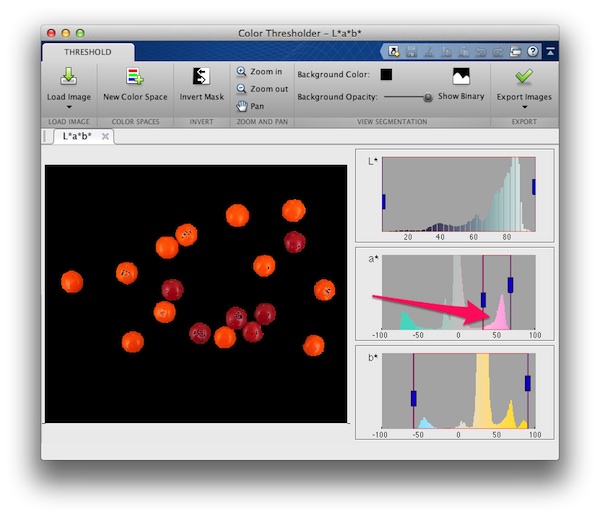Activate the Pan hand tool

[251, 106]
